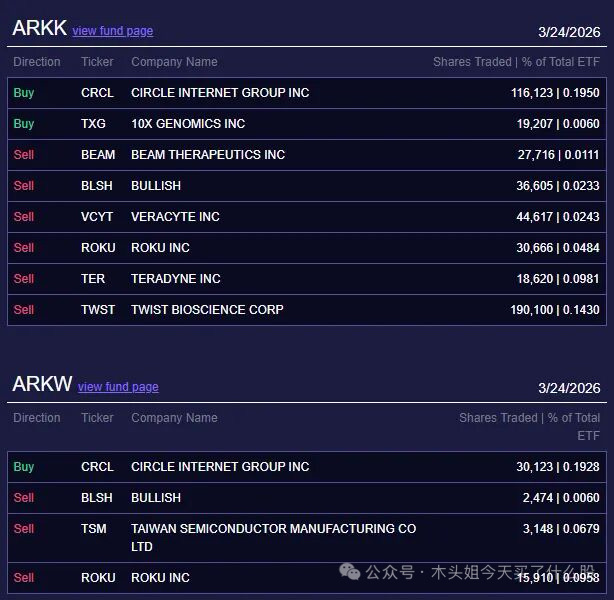Click BEAM THERAPEUTICS INC company name
The image size is (614, 600).
pyautogui.click(x=208, y=155)
